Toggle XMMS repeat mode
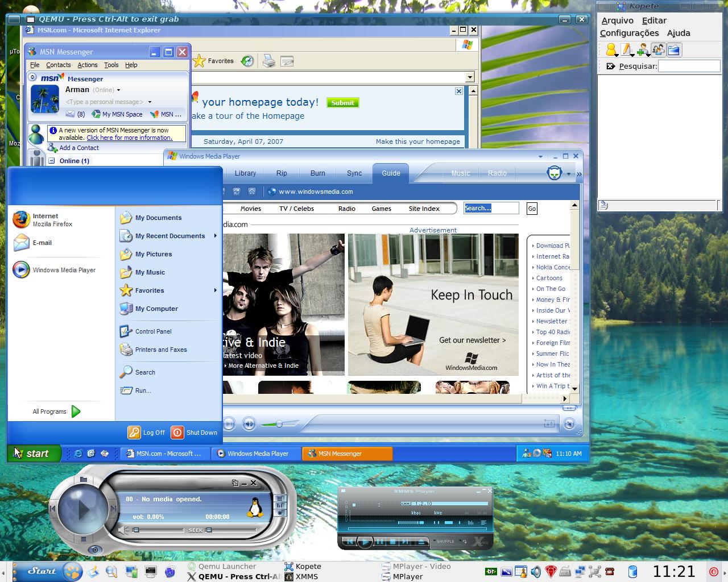Screen dimensions: 728x582 coord(464,541)
